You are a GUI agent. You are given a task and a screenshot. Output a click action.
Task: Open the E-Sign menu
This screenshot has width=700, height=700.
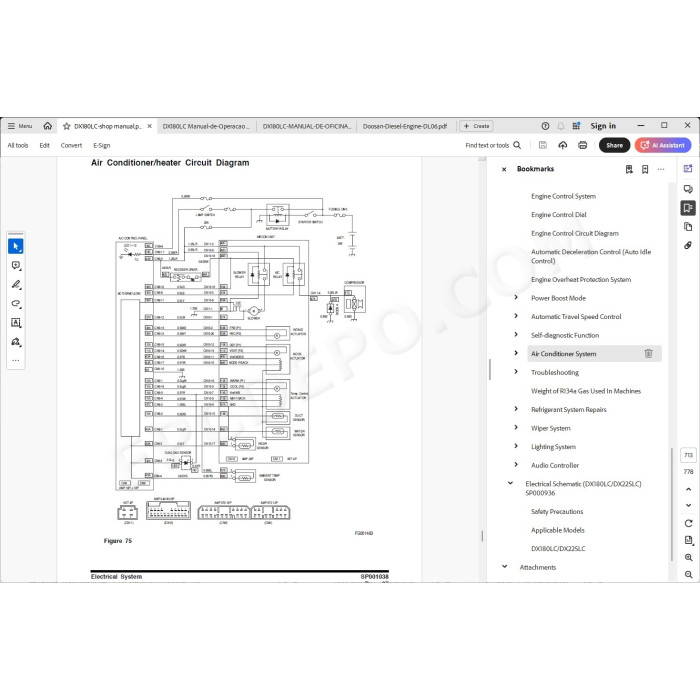(x=101, y=145)
